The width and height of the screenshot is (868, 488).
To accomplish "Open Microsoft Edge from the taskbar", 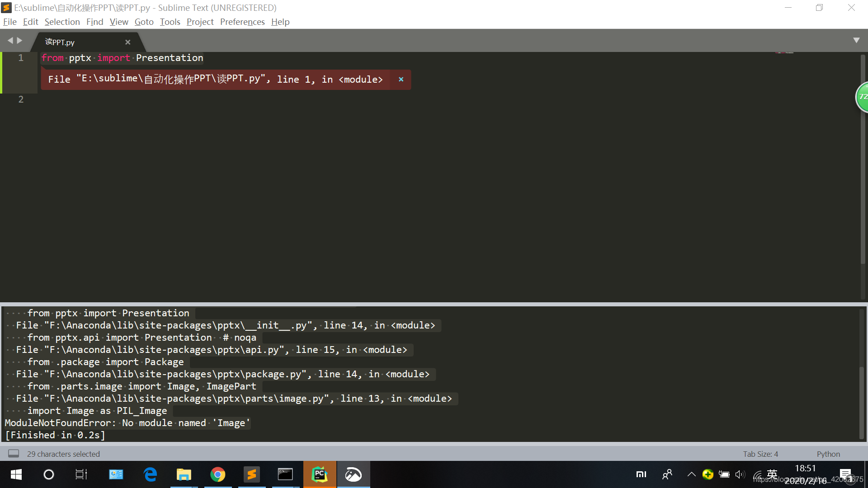I will coord(150,474).
